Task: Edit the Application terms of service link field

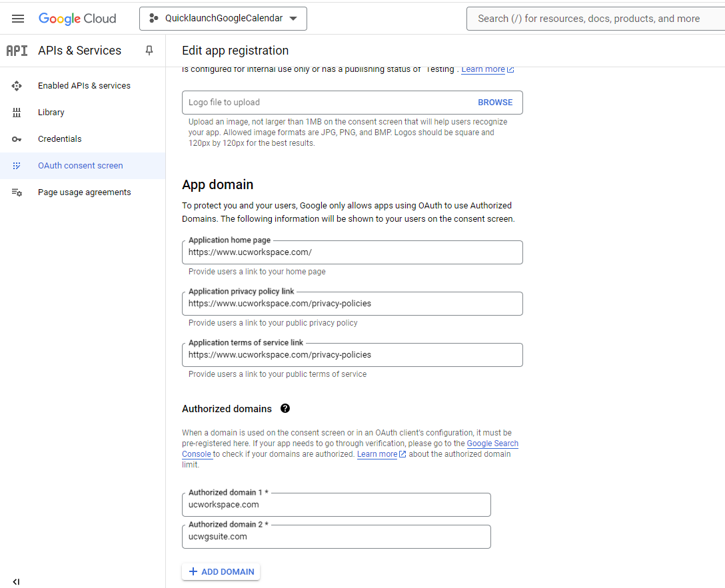Action: pos(353,355)
